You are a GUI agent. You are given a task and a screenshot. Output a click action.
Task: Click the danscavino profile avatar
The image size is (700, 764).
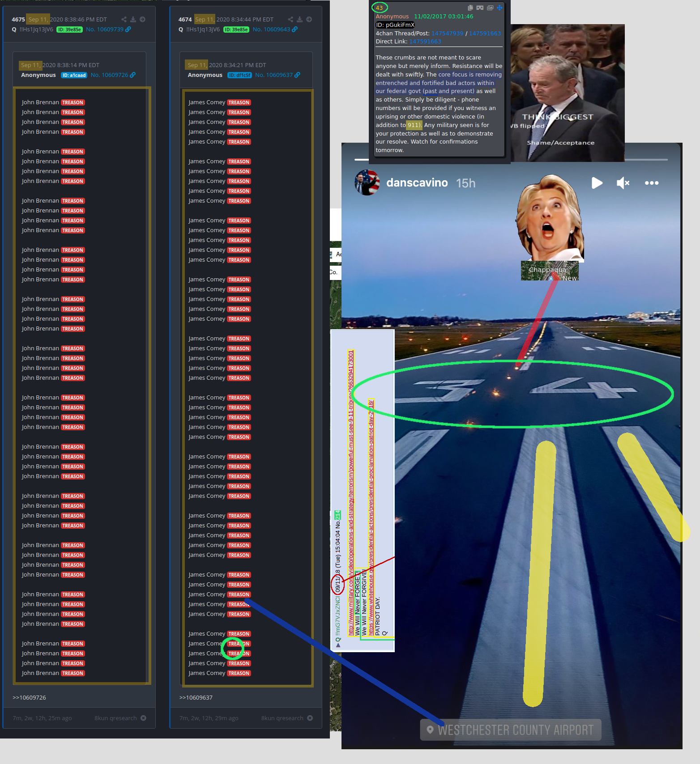pyautogui.click(x=367, y=183)
